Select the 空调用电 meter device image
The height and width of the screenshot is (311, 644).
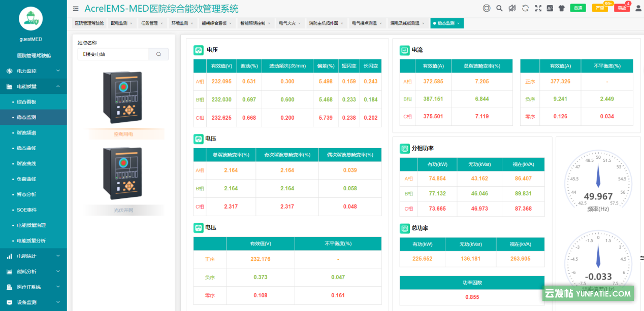tap(122, 97)
